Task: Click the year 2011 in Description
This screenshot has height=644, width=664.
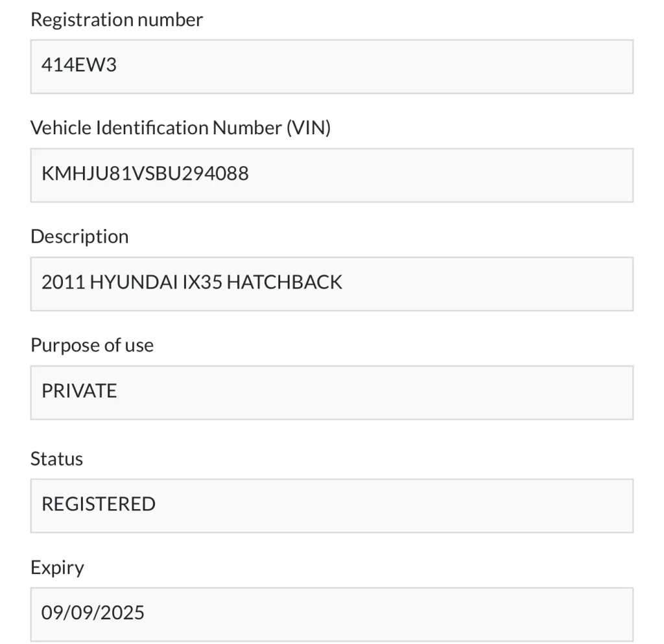Action: tap(62, 283)
